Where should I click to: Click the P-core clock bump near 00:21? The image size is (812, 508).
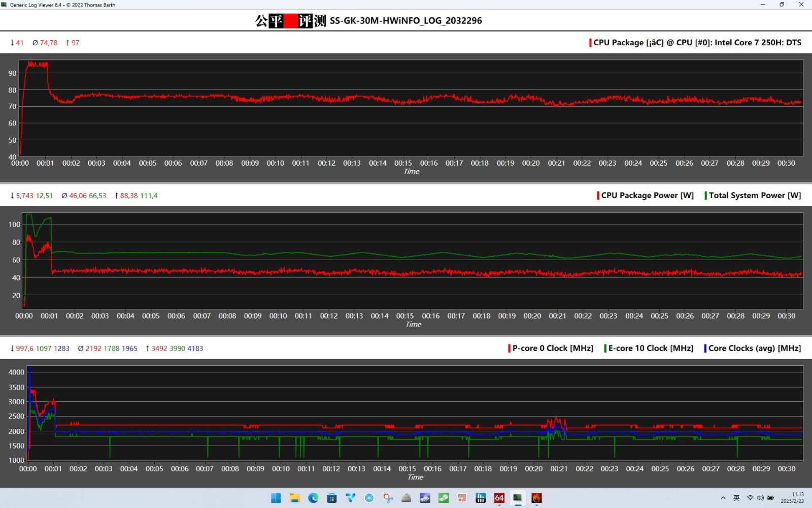tap(557, 422)
